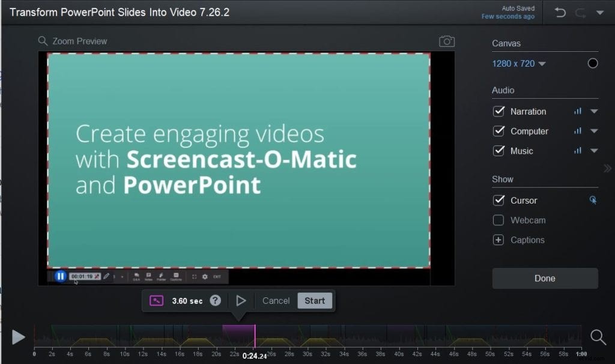Disable the Cursor checkbox
The height and width of the screenshot is (364, 615).
498,200
